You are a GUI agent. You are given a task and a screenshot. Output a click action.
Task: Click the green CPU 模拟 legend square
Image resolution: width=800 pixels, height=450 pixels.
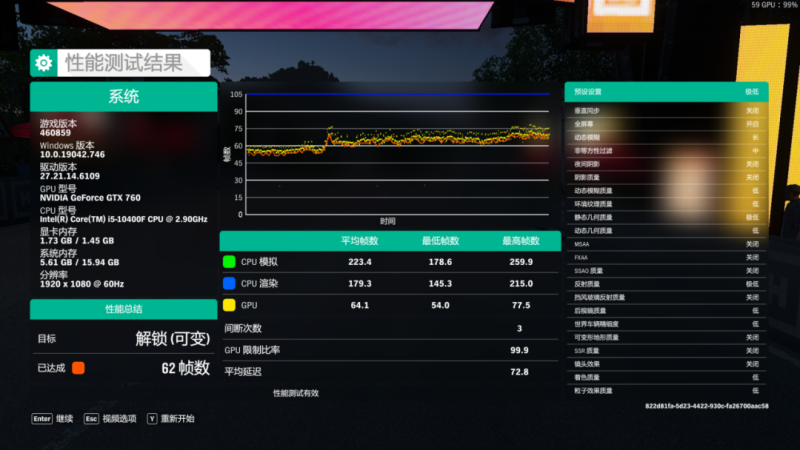229,262
